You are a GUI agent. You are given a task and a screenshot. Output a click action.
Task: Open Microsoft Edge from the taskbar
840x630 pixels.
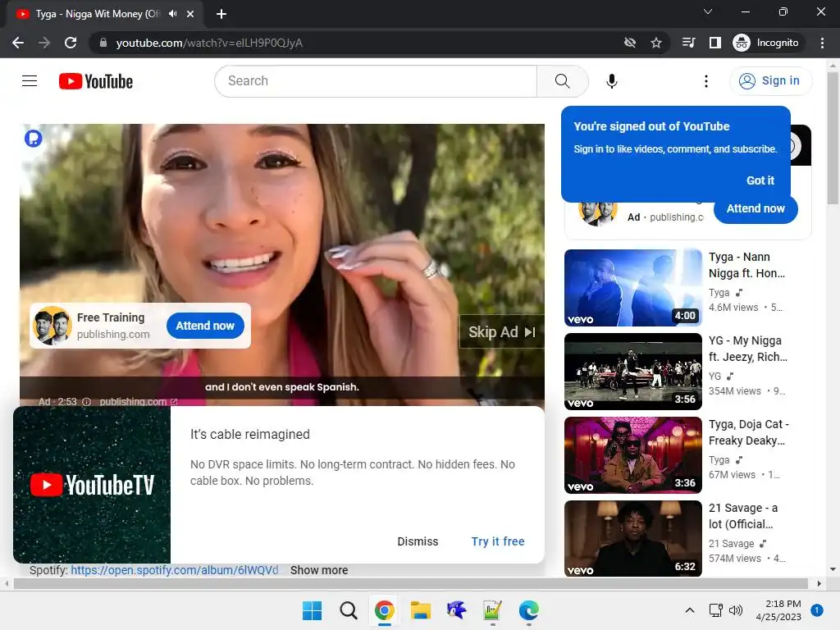(529, 610)
